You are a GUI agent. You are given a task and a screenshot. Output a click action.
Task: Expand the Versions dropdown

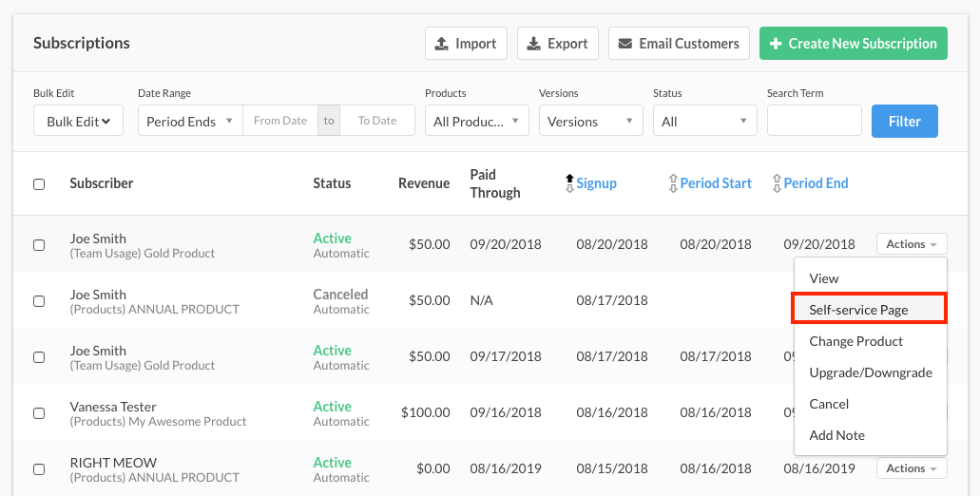590,122
